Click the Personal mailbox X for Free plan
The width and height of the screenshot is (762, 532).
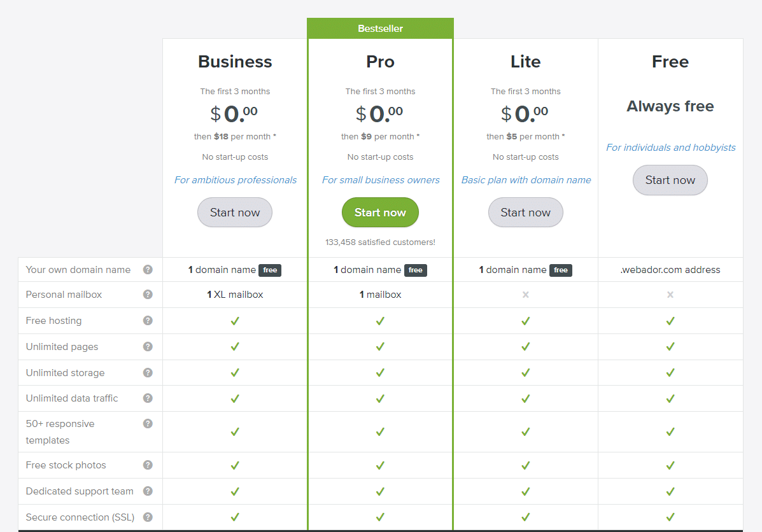point(670,295)
